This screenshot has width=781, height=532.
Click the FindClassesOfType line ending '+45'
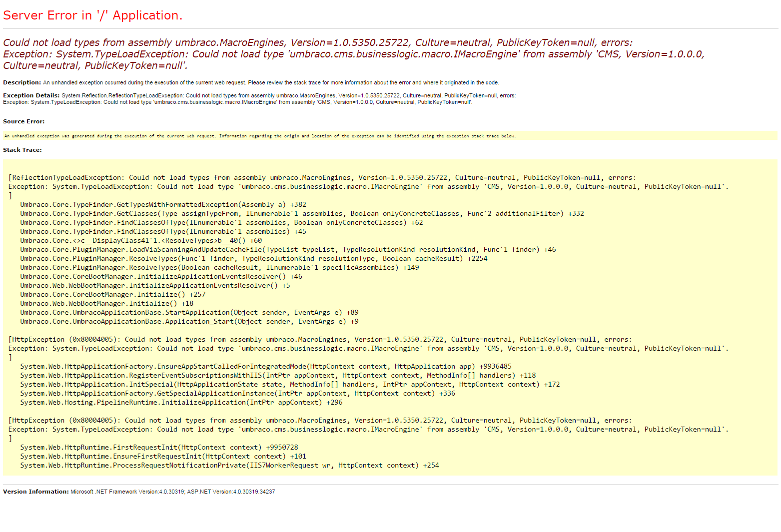pyautogui.click(x=163, y=231)
